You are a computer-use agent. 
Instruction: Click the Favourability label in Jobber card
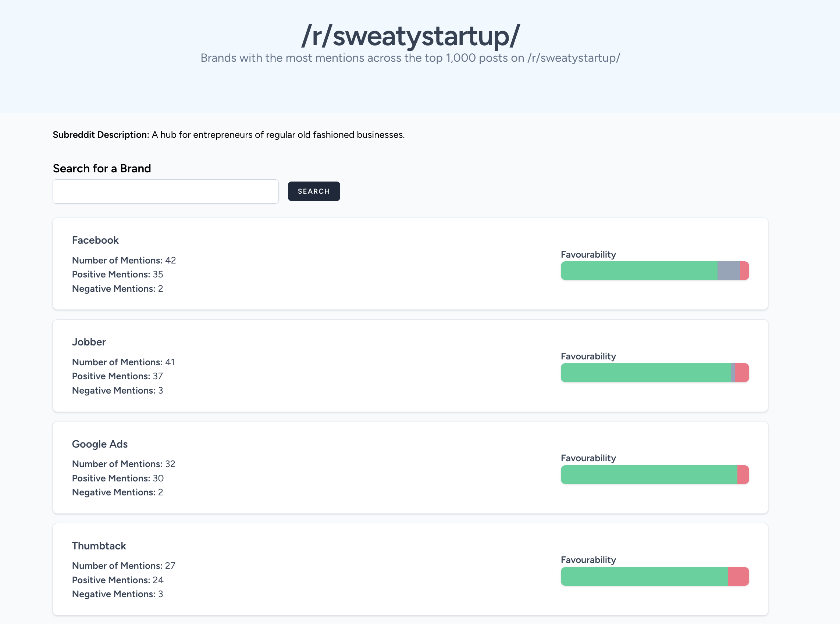588,356
